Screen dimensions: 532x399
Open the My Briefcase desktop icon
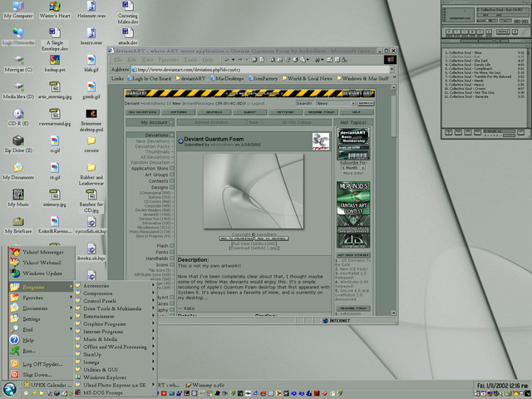click(x=18, y=223)
